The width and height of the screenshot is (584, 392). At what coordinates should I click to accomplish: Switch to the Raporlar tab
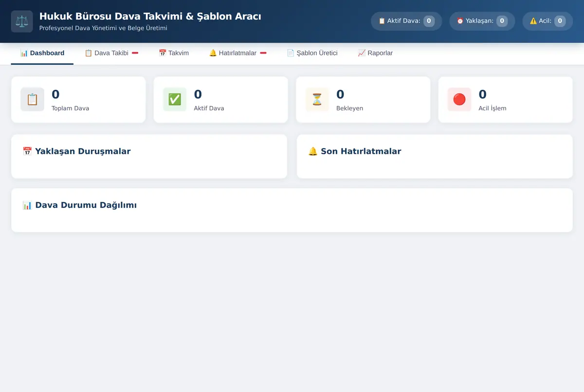pos(375,53)
